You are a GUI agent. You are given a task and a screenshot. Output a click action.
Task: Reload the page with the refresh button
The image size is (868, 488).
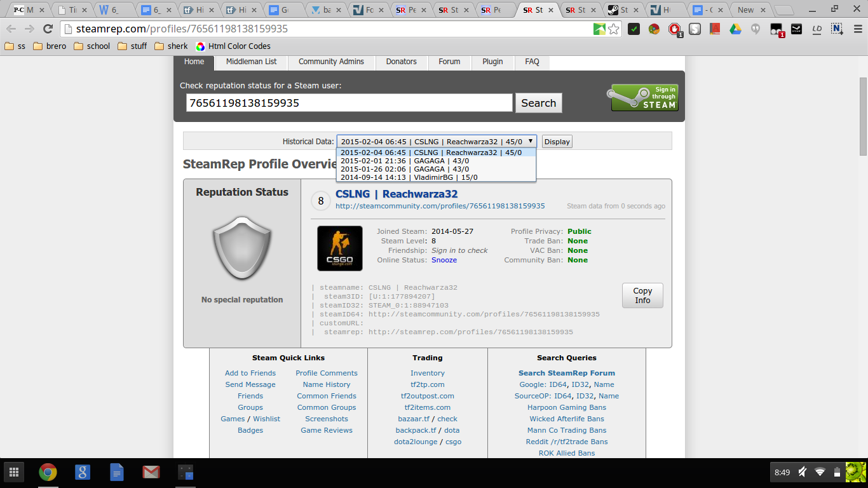(48, 29)
